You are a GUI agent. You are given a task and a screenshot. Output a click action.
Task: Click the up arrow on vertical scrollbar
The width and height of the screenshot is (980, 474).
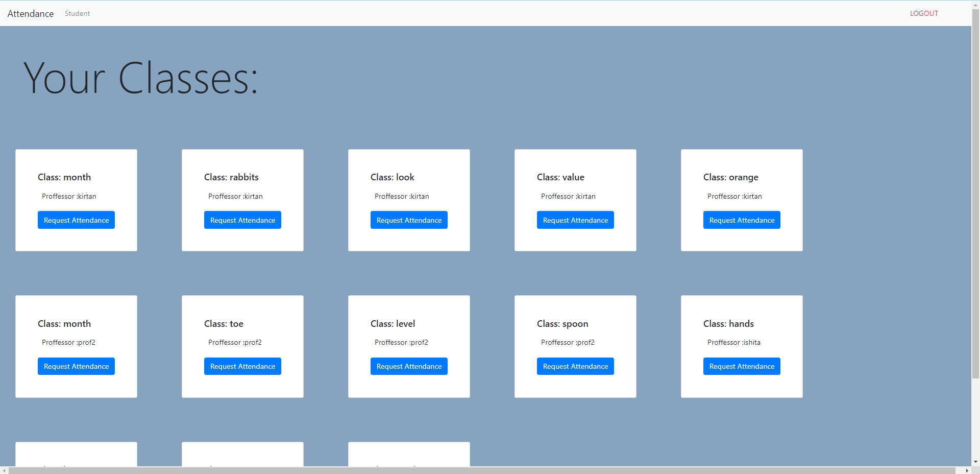(976, 4)
